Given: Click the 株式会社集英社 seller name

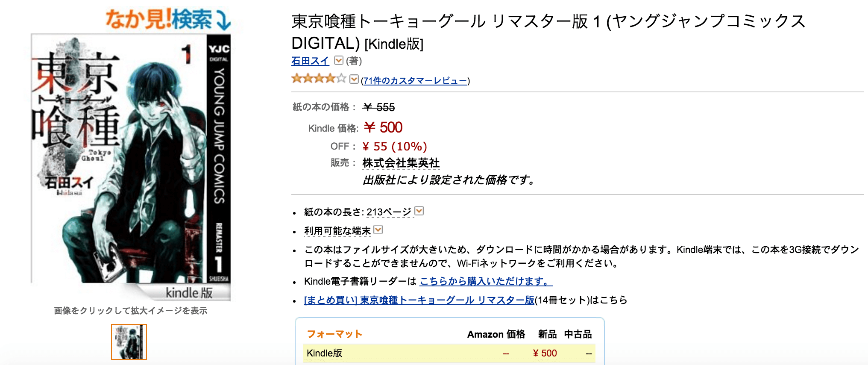Looking at the screenshot, I should point(401,164).
